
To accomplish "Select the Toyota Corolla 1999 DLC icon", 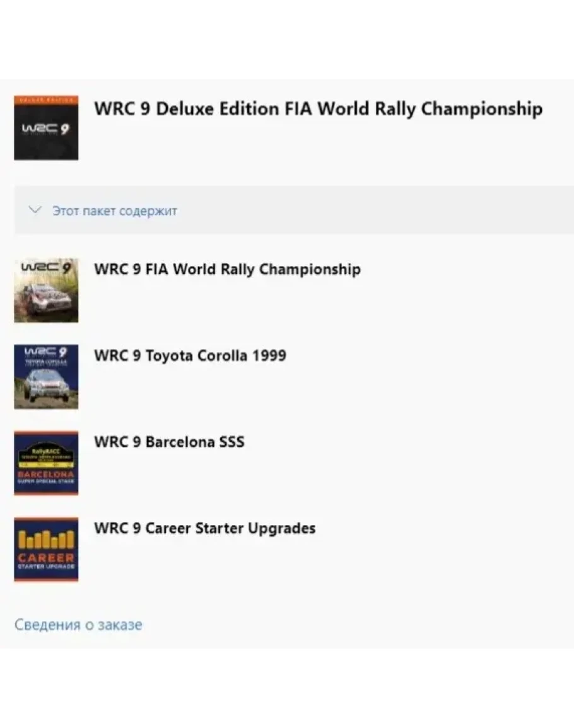I will point(46,376).
